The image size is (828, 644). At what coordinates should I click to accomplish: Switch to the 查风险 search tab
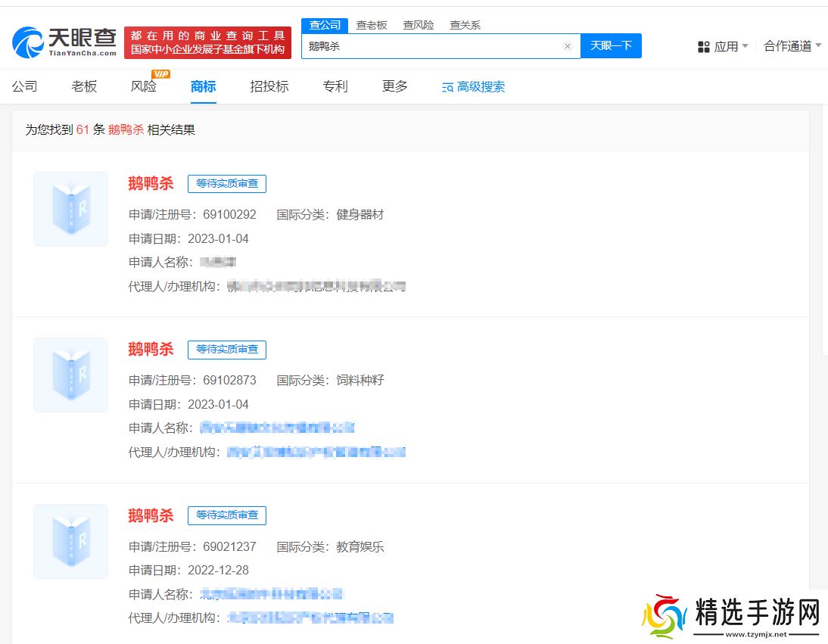click(x=419, y=25)
